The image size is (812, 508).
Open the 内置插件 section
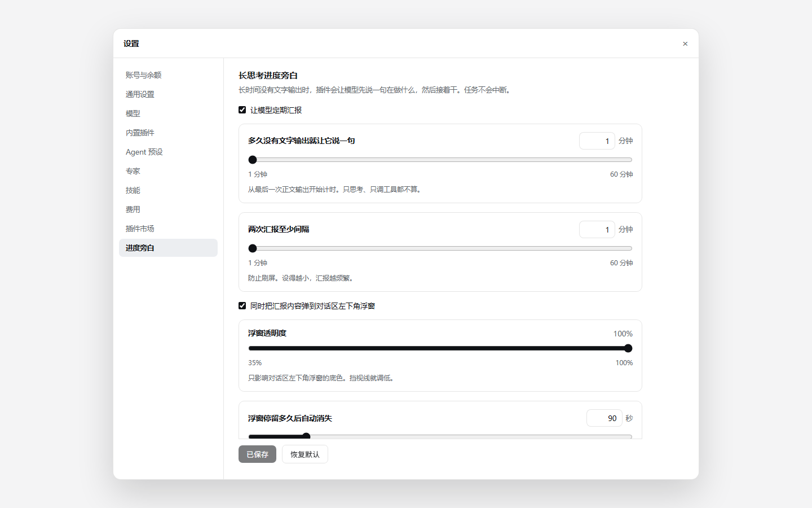[168, 133]
